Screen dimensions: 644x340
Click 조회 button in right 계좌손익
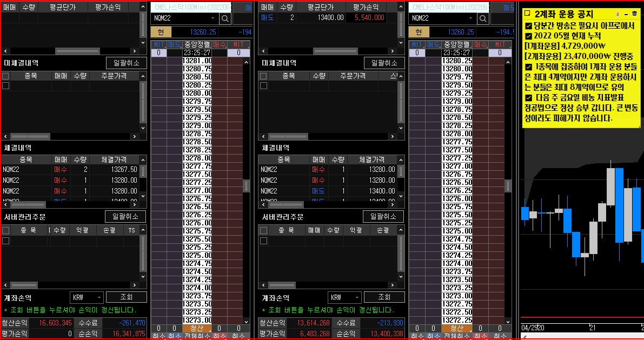pyautogui.click(x=384, y=297)
